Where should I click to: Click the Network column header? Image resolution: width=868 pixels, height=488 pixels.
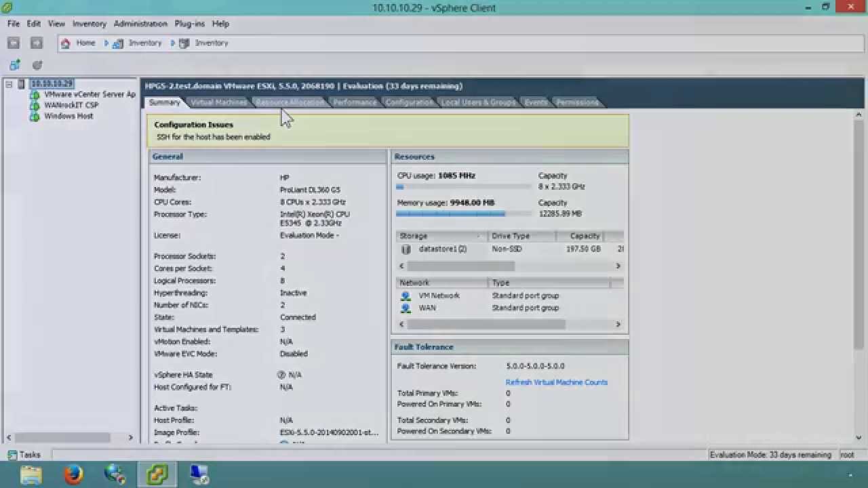(x=443, y=283)
